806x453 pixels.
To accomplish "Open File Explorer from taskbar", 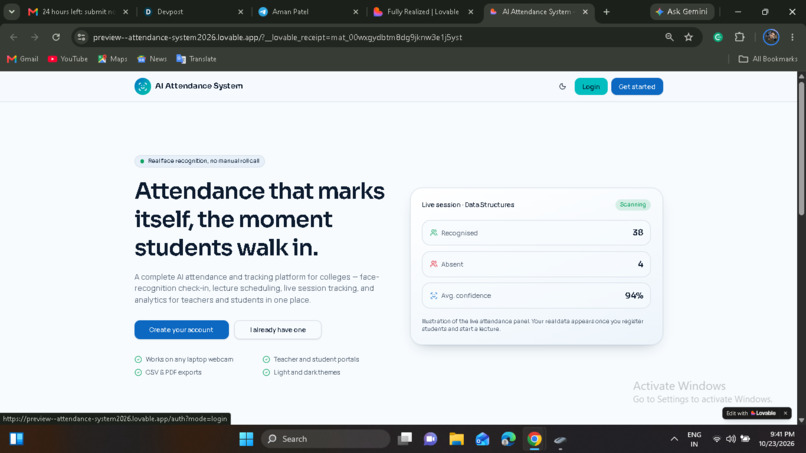I will coord(456,439).
